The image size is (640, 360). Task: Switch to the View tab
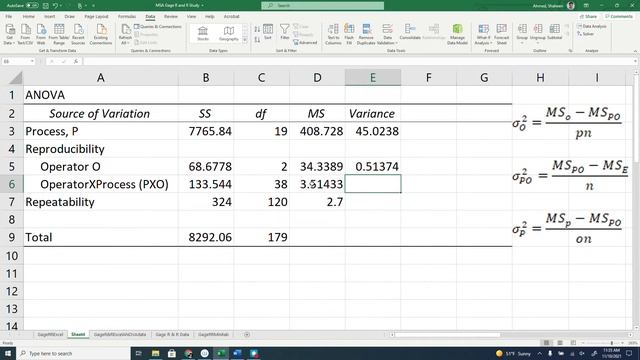(191, 16)
